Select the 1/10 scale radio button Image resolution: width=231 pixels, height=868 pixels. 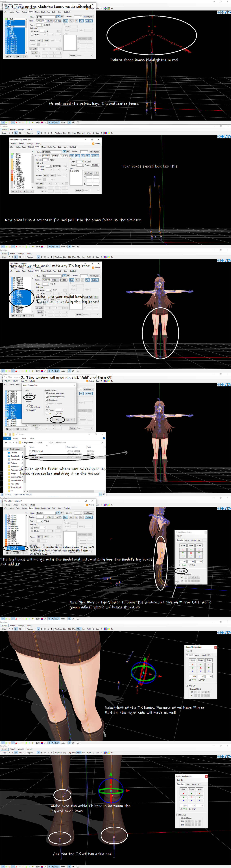tap(56, 413)
